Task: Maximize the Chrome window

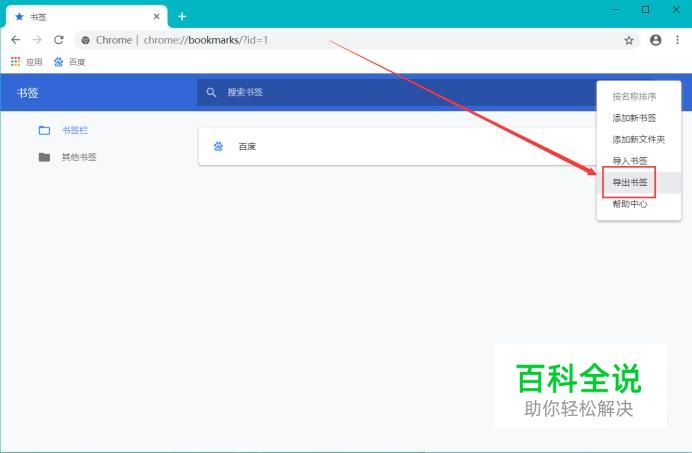Action: (645, 9)
